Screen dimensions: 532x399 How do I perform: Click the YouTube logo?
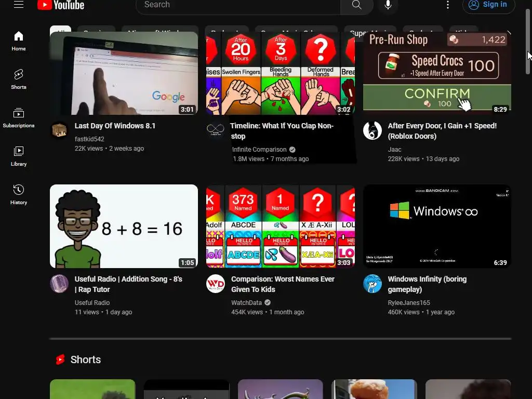(x=61, y=5)
